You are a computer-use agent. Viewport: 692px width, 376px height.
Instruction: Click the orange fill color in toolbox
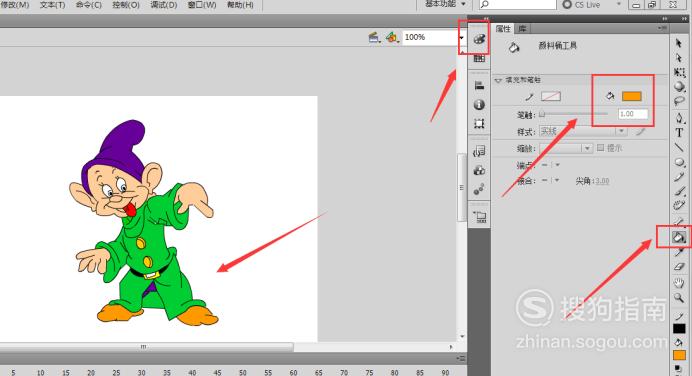coord(679,355)
